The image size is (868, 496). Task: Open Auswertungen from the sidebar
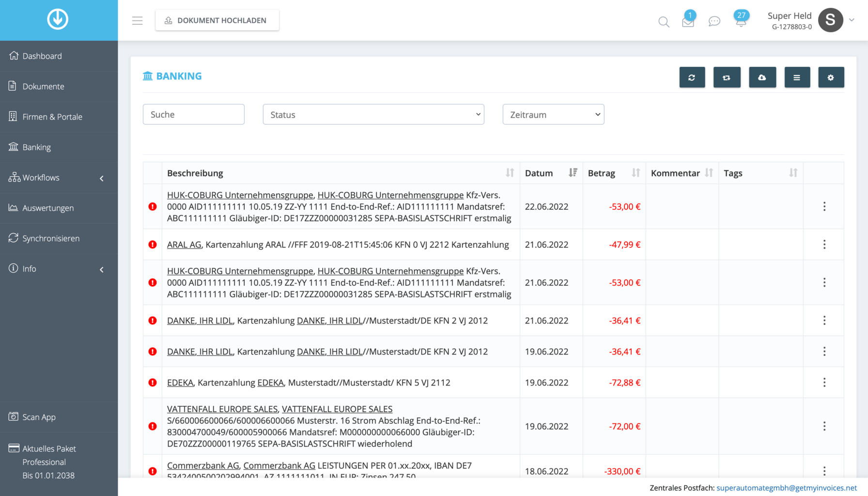click(48, 208)
